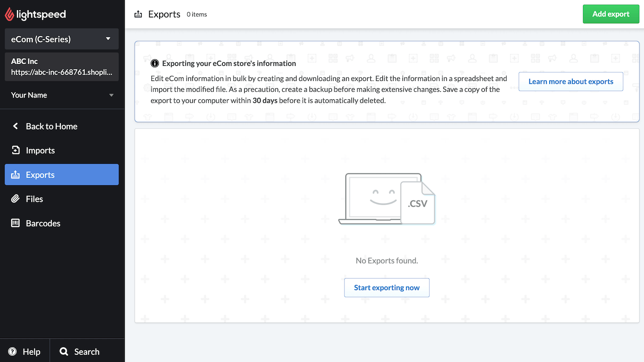Select the Barcodes icon in the sidebar

click(x=15, y=223)
